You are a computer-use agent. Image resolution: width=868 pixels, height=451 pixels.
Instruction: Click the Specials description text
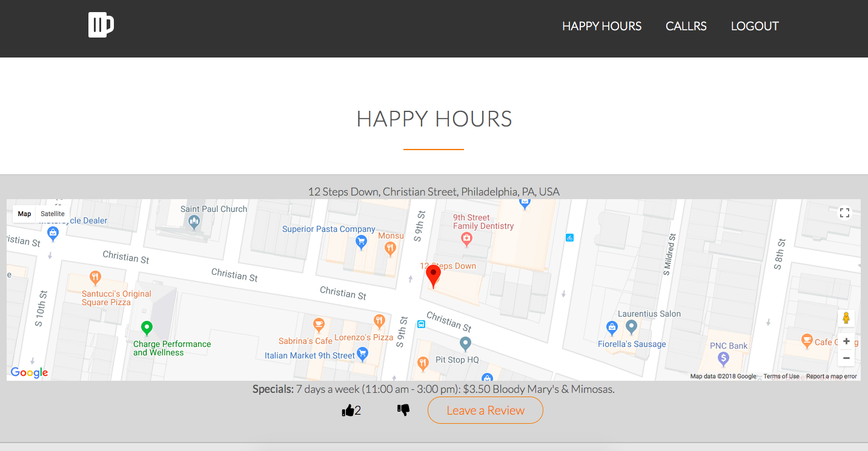pyautogui.click(x=434, y=389)
